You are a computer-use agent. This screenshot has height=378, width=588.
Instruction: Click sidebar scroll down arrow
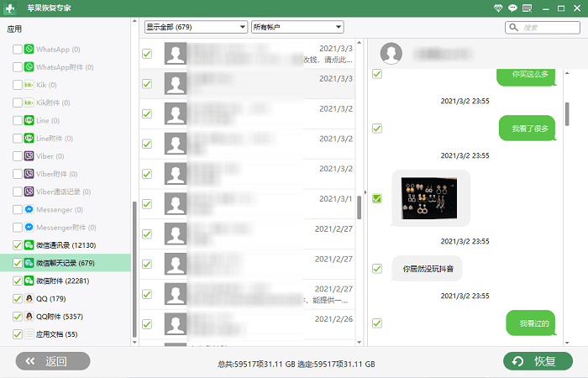[x=134, y=342]
